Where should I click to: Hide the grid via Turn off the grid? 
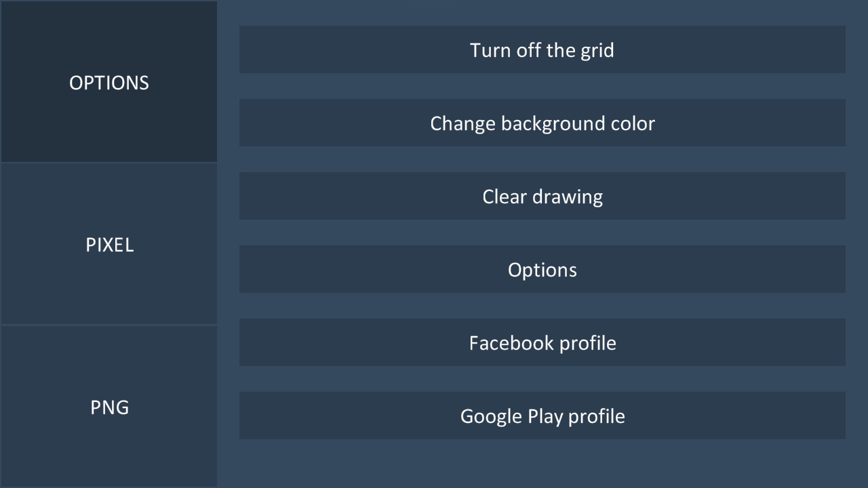[x=542, y=49]
